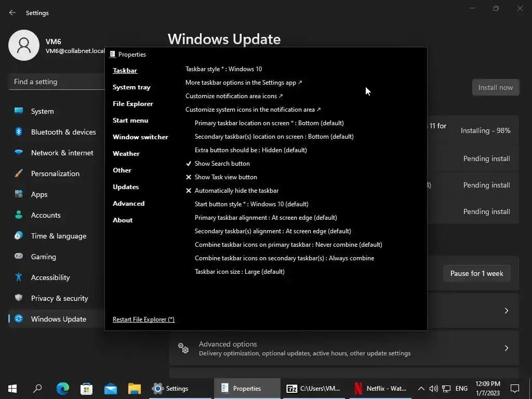Open Microsoft Store taskbar icon
Image resolution: width=532 pixels, height=399 pixels.
click(x=87, y=389)
